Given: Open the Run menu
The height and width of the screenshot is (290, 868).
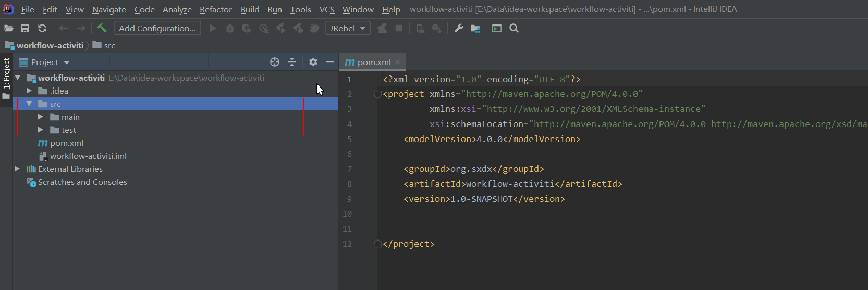Looking at the screenshot, I should (x=275, y=9).
